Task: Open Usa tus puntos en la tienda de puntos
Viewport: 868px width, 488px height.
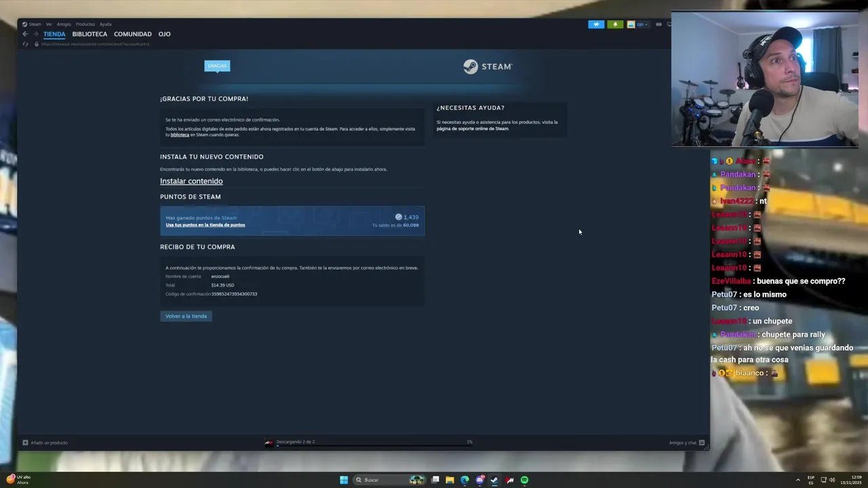Action: [x=205, y=225]
